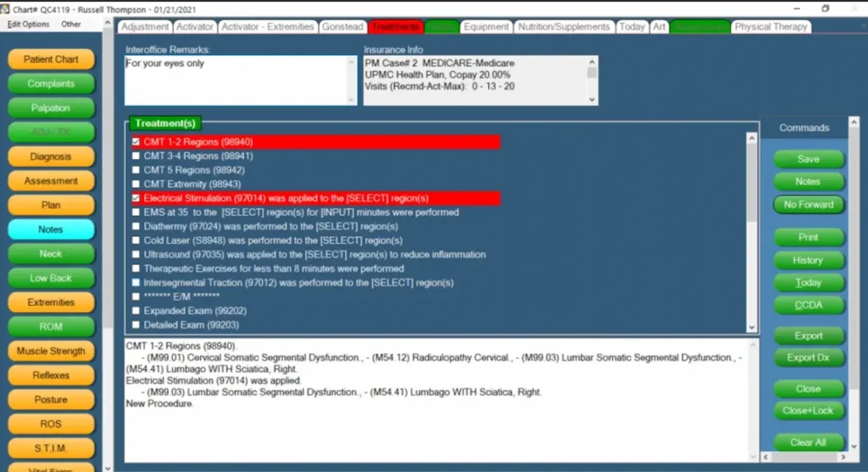Check Cold Laser (S8948) checkbox
This screenshot has height=472, width=868.
[x=136, y=240]
